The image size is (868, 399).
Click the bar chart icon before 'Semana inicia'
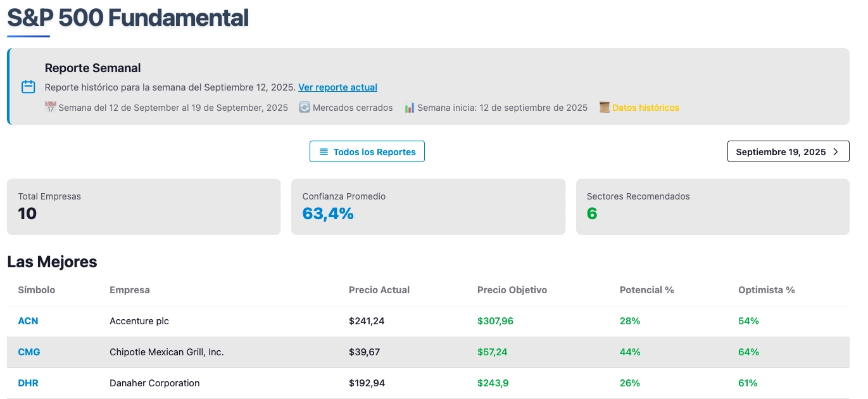tap(410, 108)
